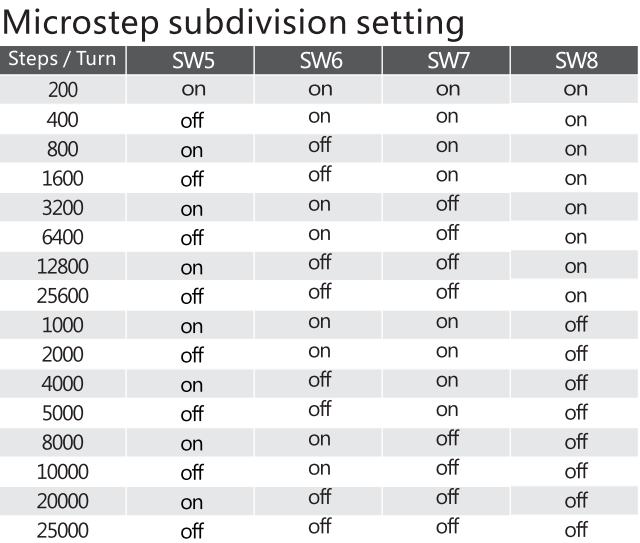Click SW8 "on" in the 6400 row

(576, 238)
